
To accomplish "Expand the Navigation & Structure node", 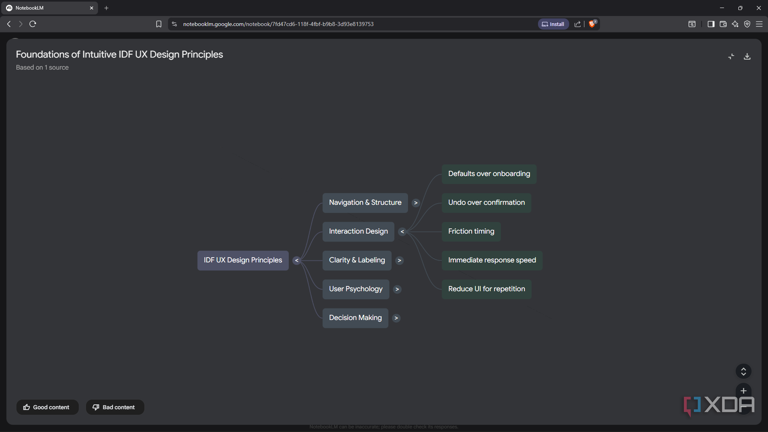I will point(415,203).
